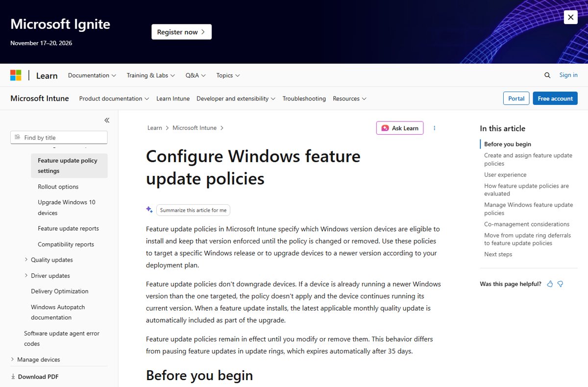Go to Manage Windows feature update policies

(528, 209)
